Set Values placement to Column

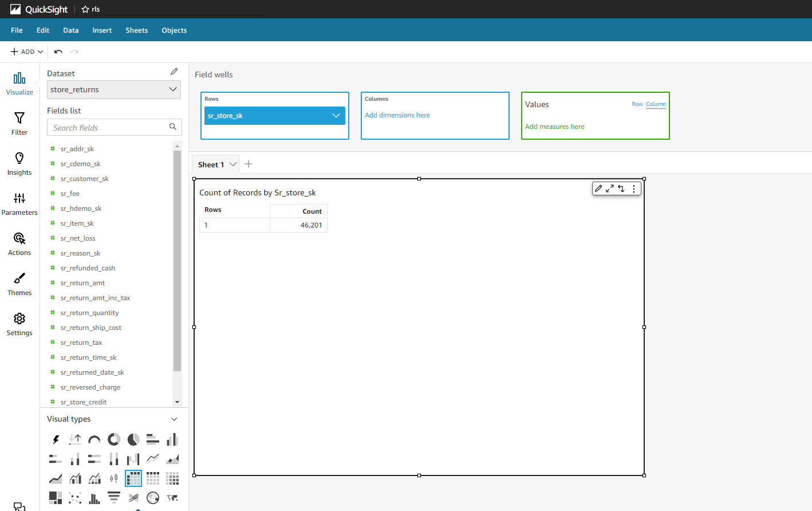click(656, 104)
